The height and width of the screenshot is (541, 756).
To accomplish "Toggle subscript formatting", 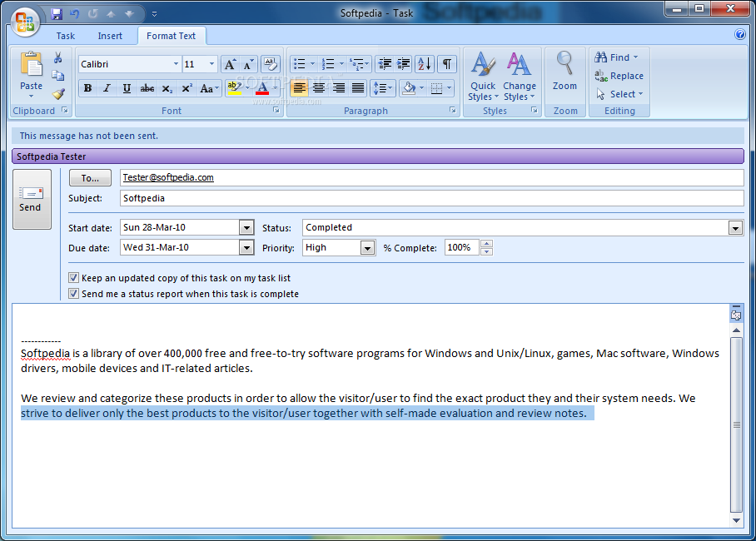I will click(167, 88).
